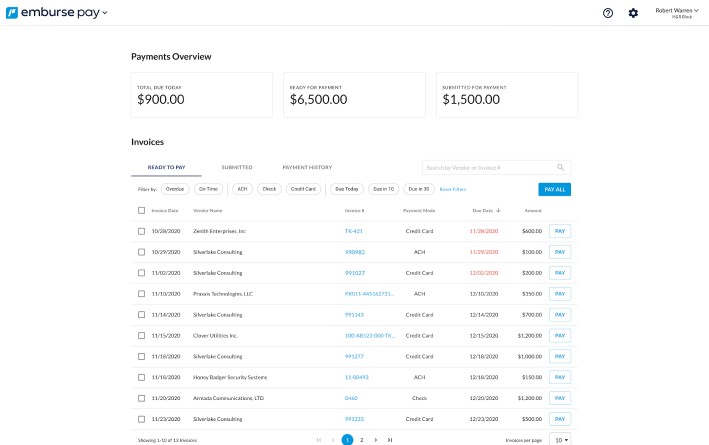
Task: Jump to the last page arrow
Action: pyautogui.click(x=390, y=440)
